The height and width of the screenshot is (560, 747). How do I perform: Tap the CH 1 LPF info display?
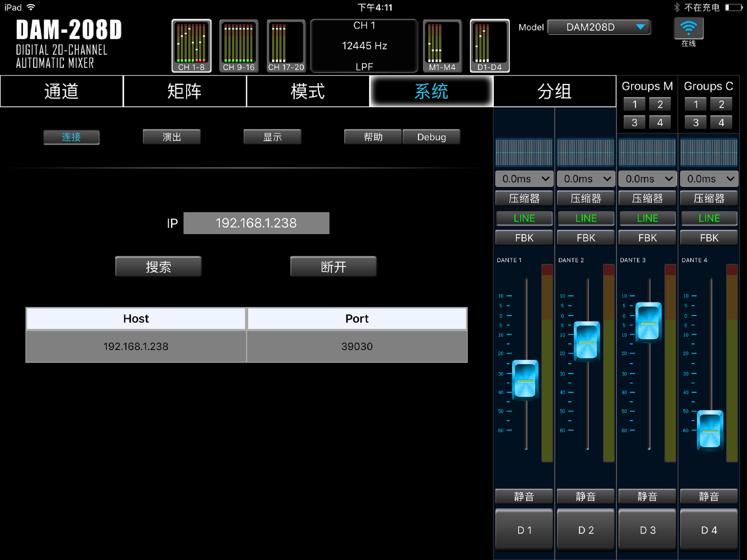(x=364, y=46)
